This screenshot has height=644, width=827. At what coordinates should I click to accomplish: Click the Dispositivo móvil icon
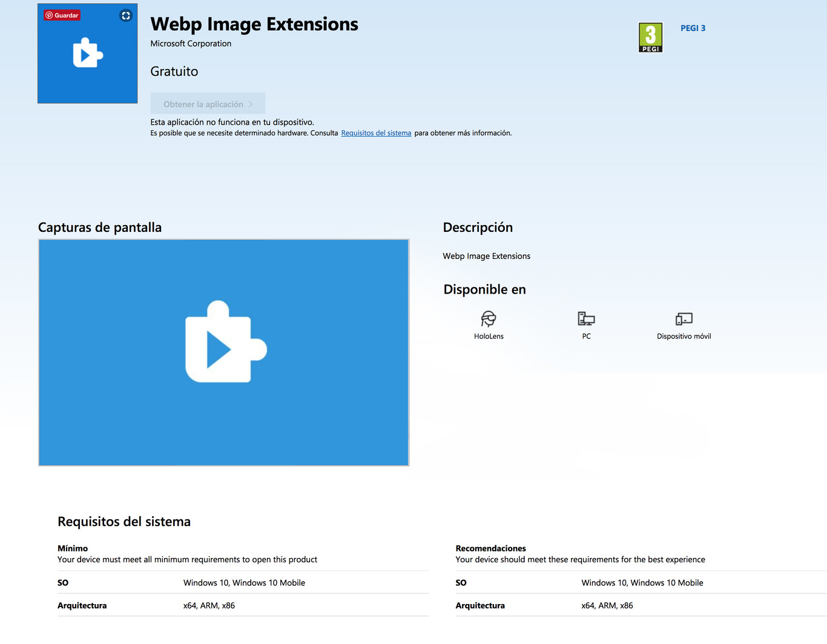(684, 319)
